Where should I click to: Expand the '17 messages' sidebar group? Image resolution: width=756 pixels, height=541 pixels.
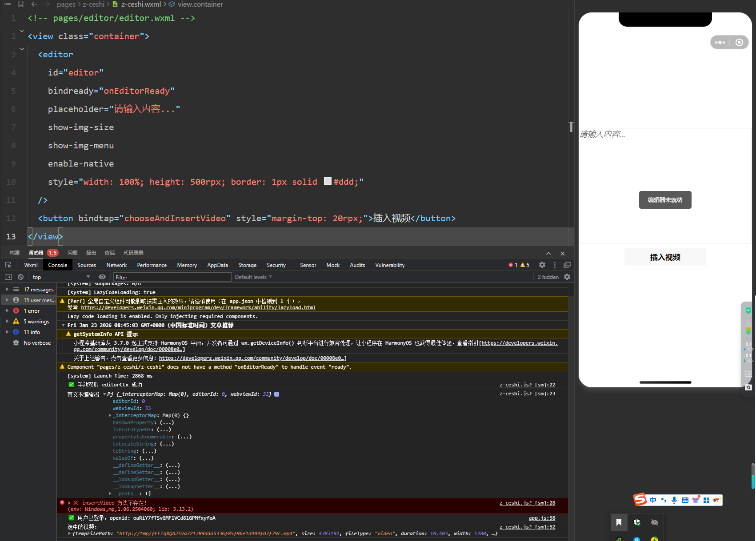pos(7,289)
